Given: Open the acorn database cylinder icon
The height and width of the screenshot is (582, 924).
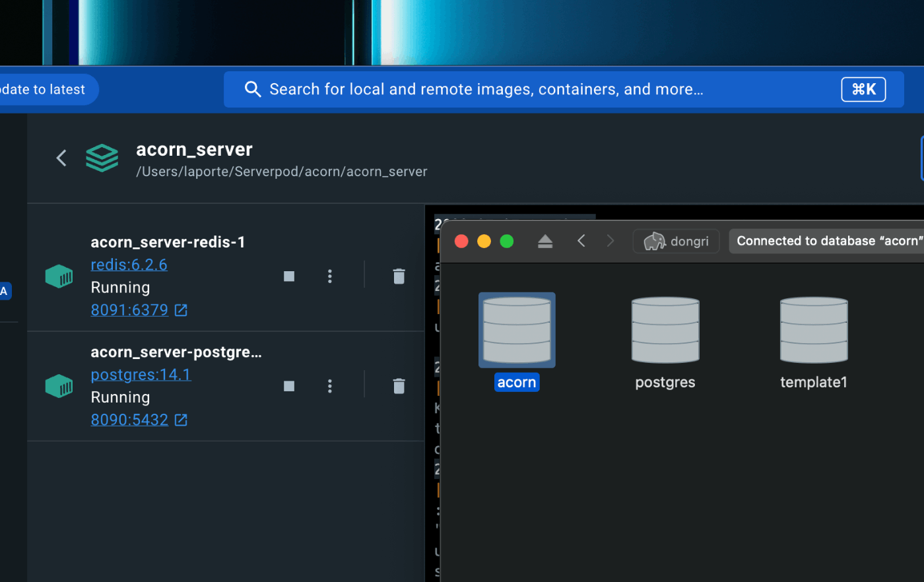Looking at the screenshot, I should pos(517,329).
